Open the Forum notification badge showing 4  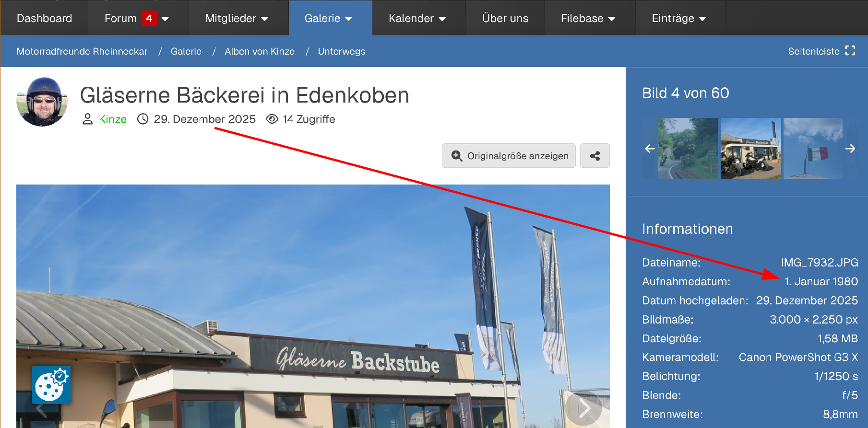(x=149, y=18)
